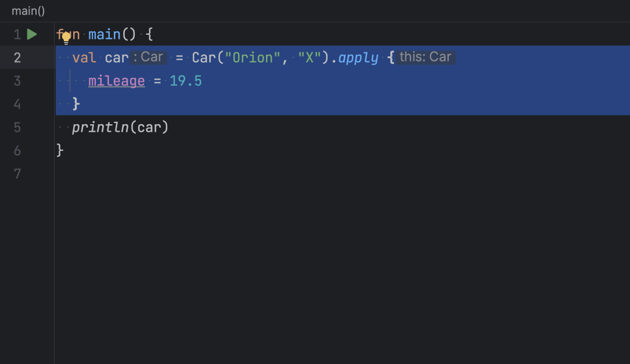The width and height of the screenshot is (630, 364).
Task: Click the main function name
Action: pos(105,35)
